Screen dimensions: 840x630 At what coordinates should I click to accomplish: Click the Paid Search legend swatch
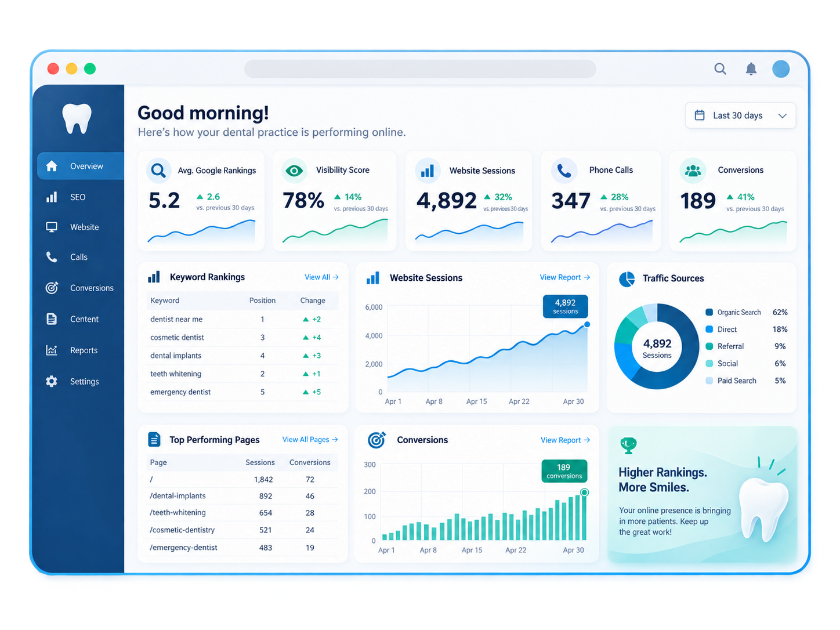pyautogui.click(x=709, y=381)
